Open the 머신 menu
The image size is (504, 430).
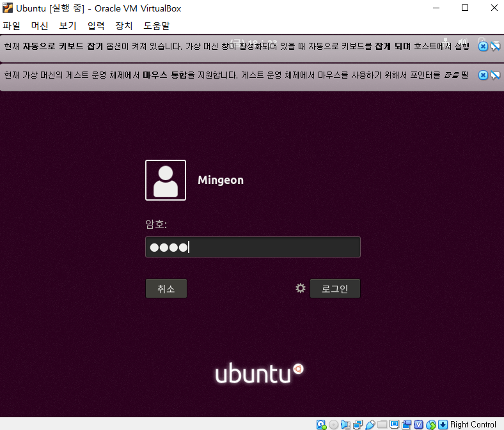click(x=40, y=26)
